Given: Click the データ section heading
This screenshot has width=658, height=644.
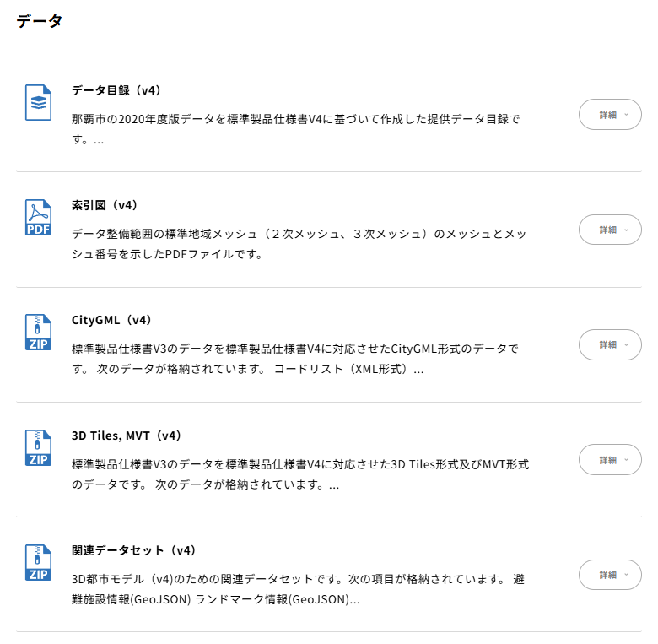Looking at the screenshot, I should [40, 21].
